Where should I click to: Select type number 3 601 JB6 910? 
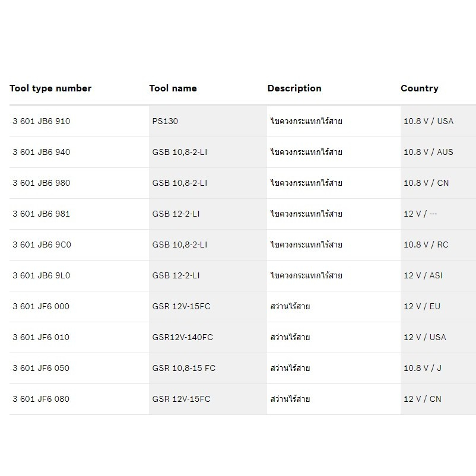point(42,121)
